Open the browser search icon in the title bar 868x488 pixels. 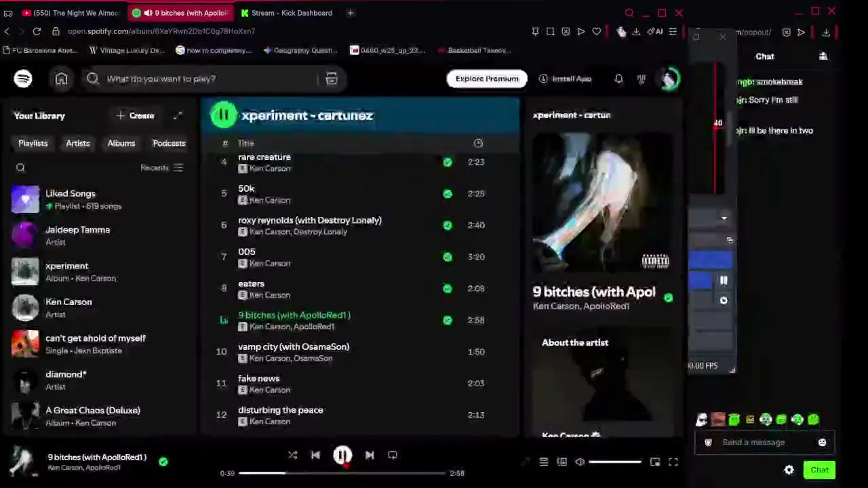pos(629,13)
